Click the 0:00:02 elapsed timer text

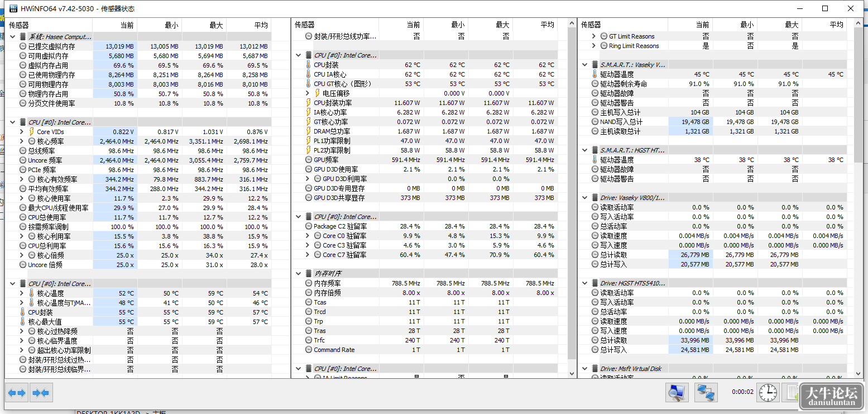[742, 392]
